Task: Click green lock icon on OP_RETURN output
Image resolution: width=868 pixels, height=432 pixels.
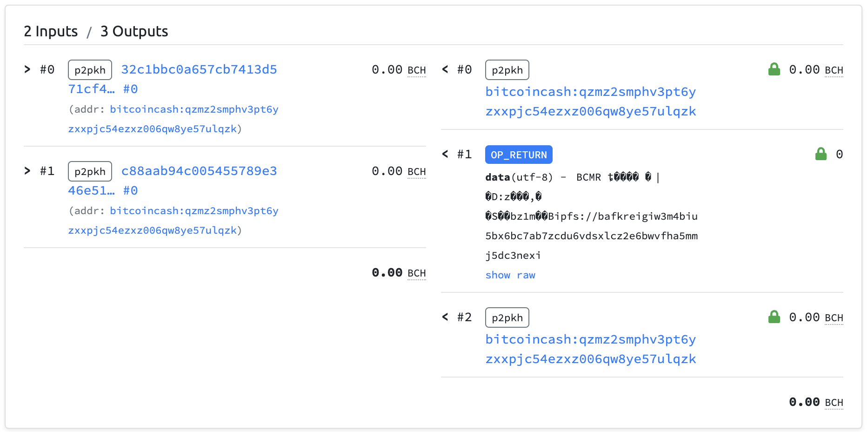Action: click(x=821, y=154)
